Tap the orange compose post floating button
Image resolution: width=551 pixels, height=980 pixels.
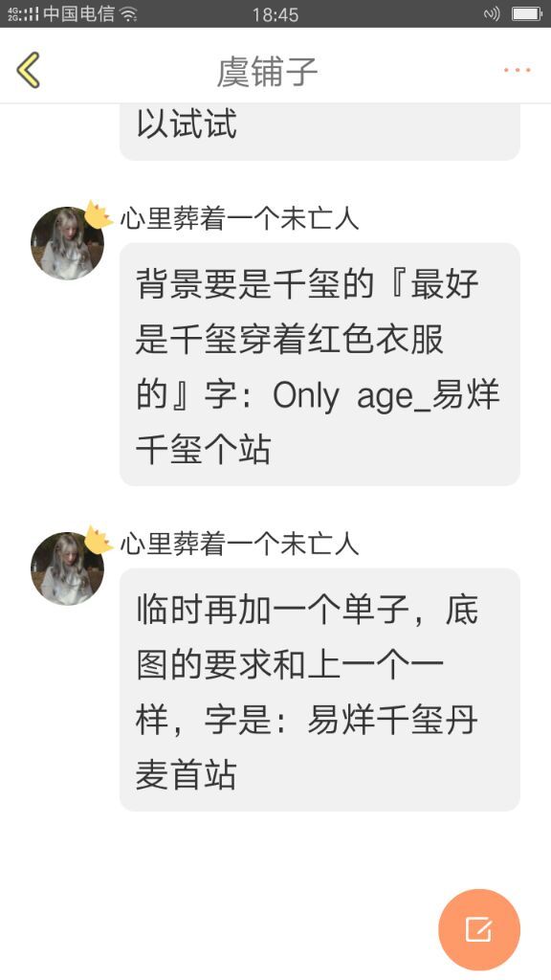click(x=479, y=929)
